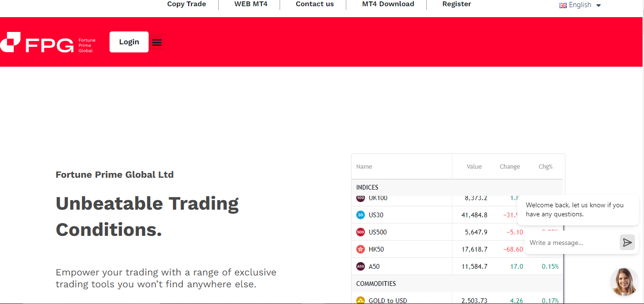This screenshot has width=644, height=304.
Task: Open the Copy Trade menu item
Action: tap(187, 4)
